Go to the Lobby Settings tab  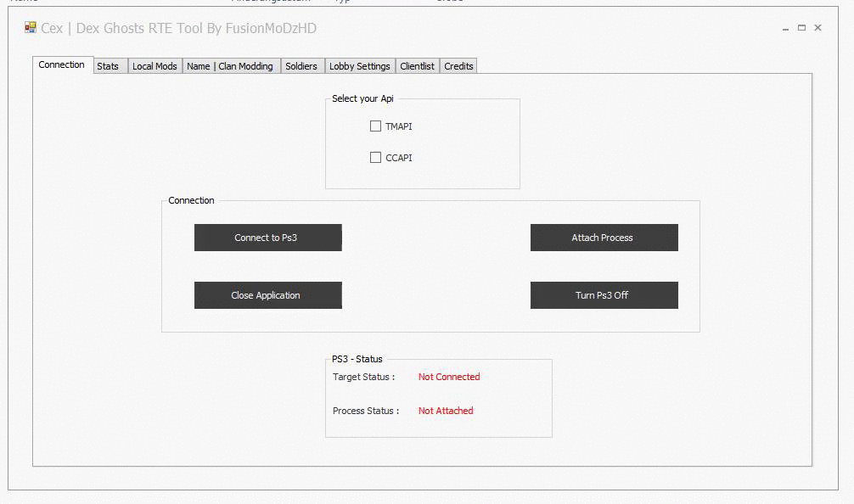click(360, 66)
